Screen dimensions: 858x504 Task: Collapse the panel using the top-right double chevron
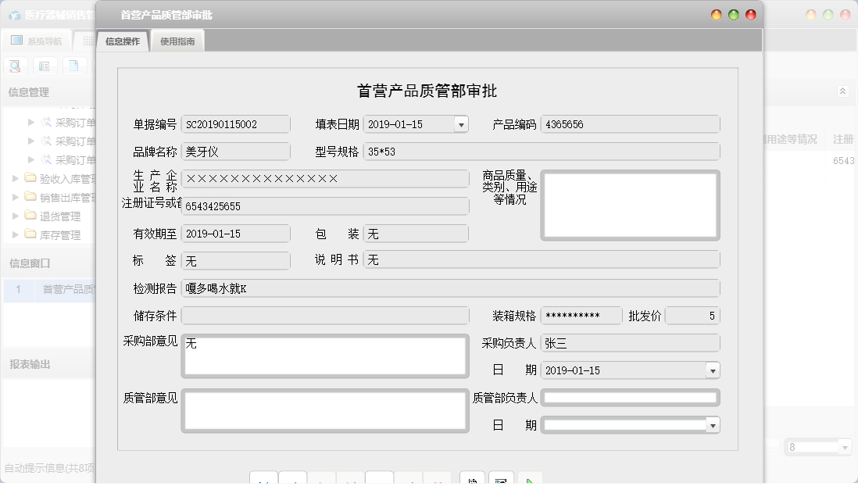(x=842, y=91)
